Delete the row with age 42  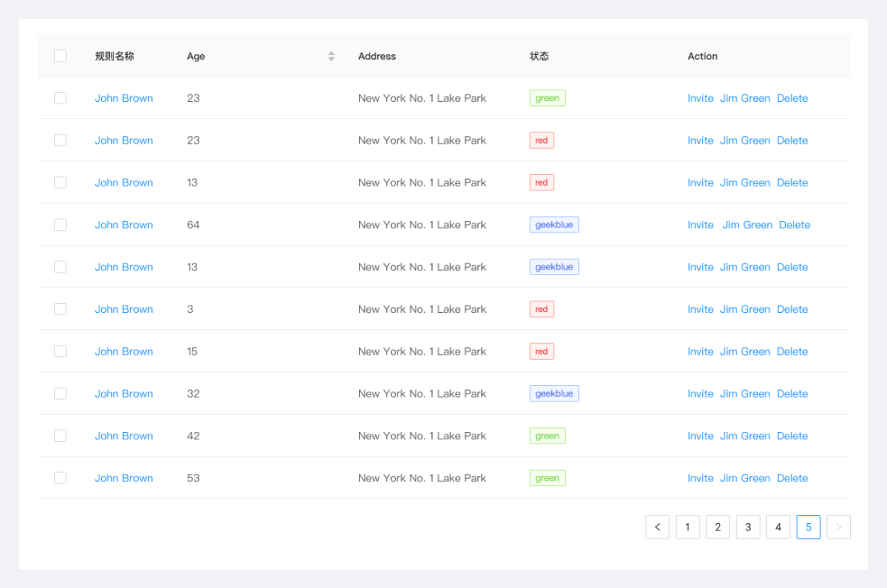click(792, 436)
